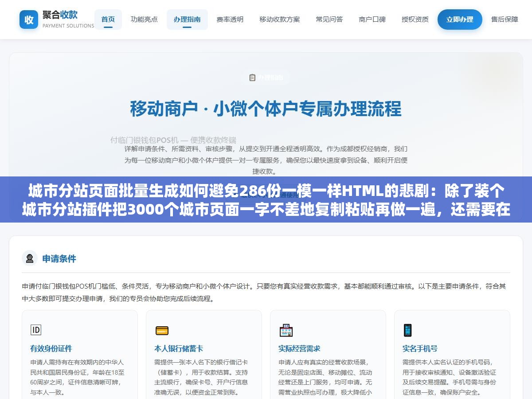
Task: Click the hero title 移动商户 · 小微个体户专属办理流程
Action: [x=266, y=109]
